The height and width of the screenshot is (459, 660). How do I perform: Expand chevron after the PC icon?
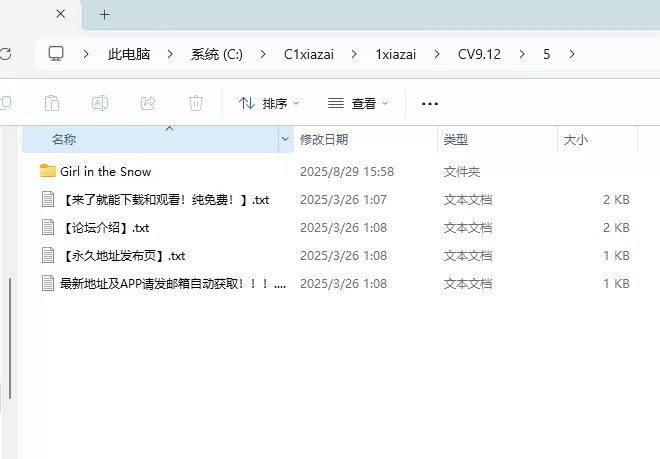point(86,54)
